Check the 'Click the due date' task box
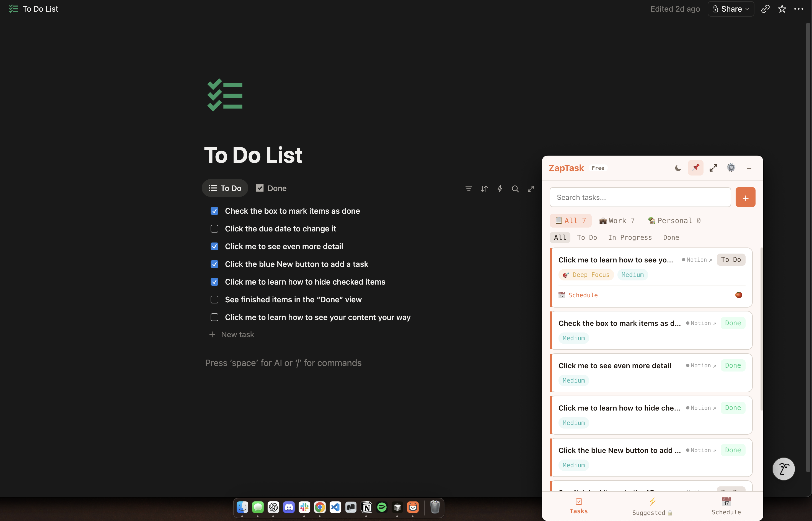This screenshot has width=812, height=521. [214, 229]
